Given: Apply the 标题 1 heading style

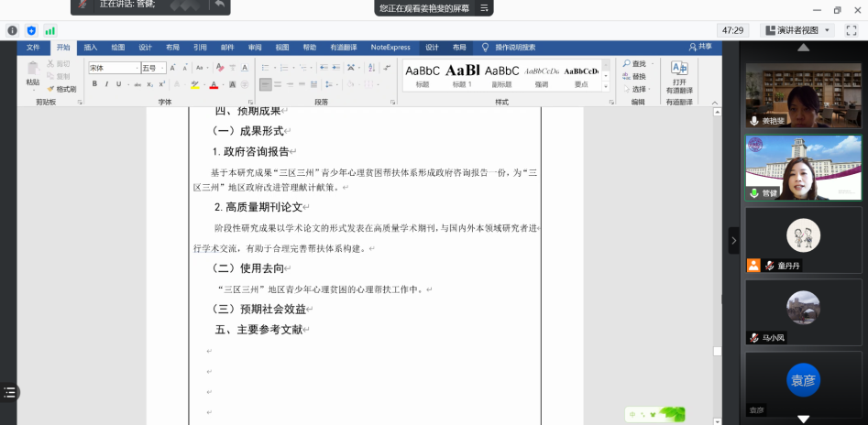Looking at the screenshot, I should (462, 74).
